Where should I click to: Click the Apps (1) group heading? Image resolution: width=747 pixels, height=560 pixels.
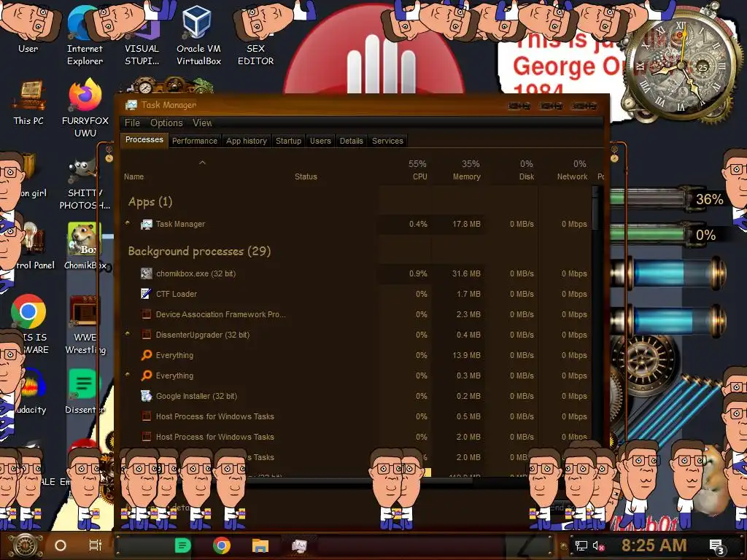click(x=150, y=201)
